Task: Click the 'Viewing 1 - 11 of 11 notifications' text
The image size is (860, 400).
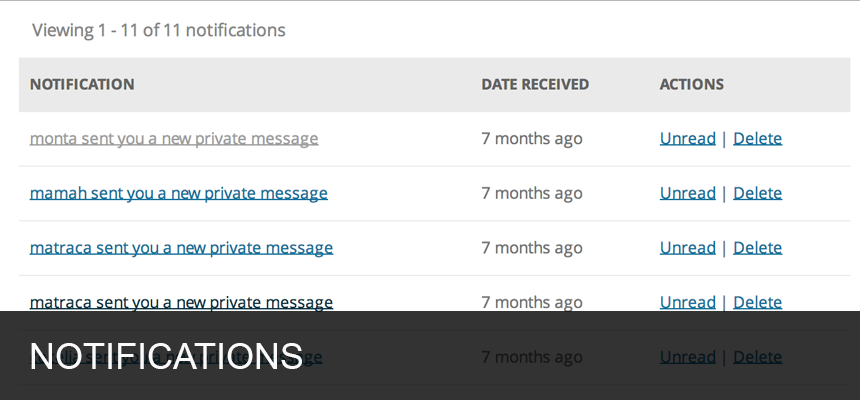Action: tap(159, 30)
